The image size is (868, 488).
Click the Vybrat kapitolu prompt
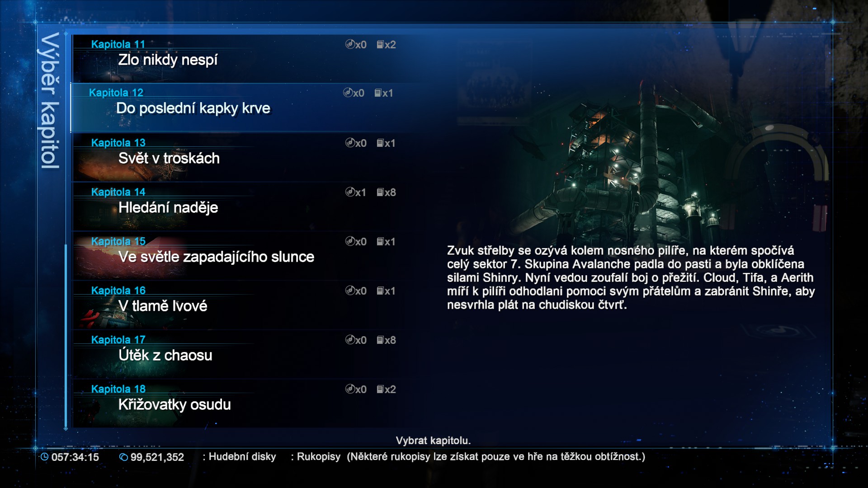click(433, 441)
